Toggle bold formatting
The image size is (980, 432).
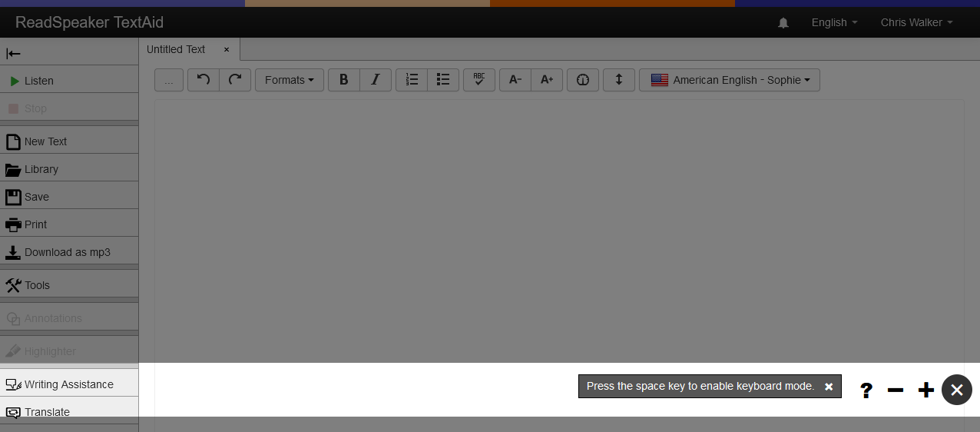(x=344, y=80)
